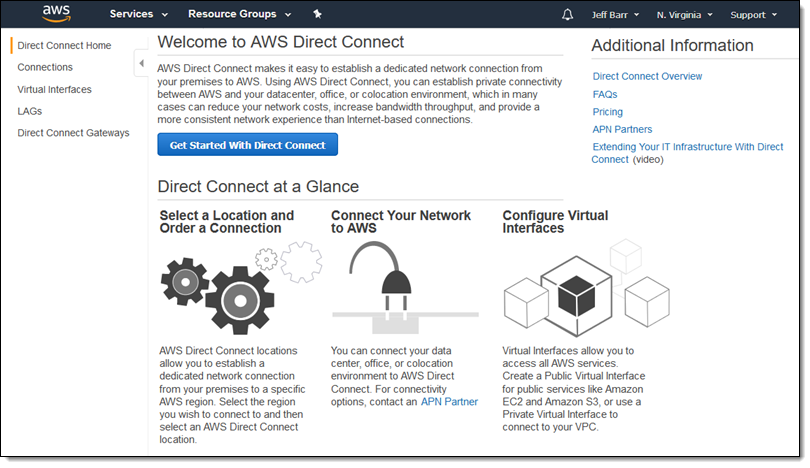Select Connections in the sidebar

coord(45,67)
